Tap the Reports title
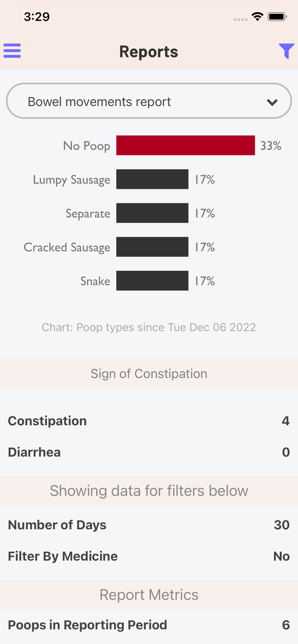Viewport: 298px width, 644px height. 149,51
